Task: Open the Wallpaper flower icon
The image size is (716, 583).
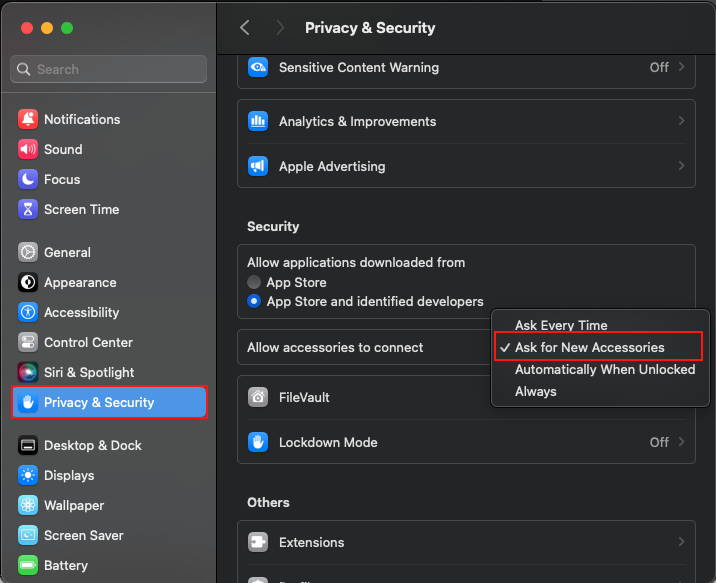Action: pos(28,505)
